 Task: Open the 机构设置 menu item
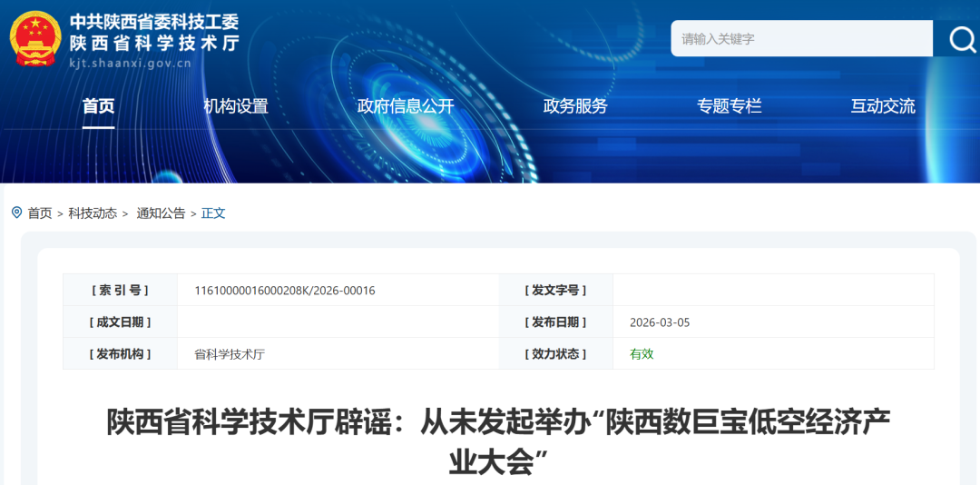236,106
